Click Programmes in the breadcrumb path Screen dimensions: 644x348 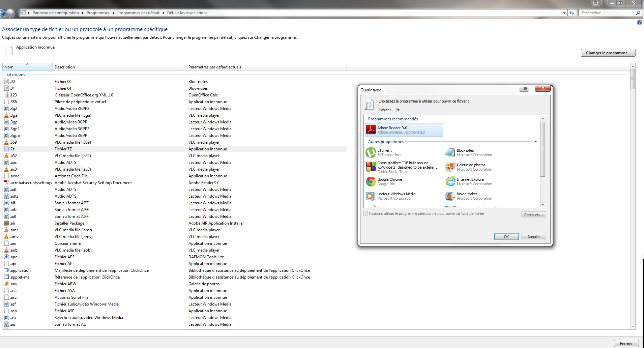(98, 13)
